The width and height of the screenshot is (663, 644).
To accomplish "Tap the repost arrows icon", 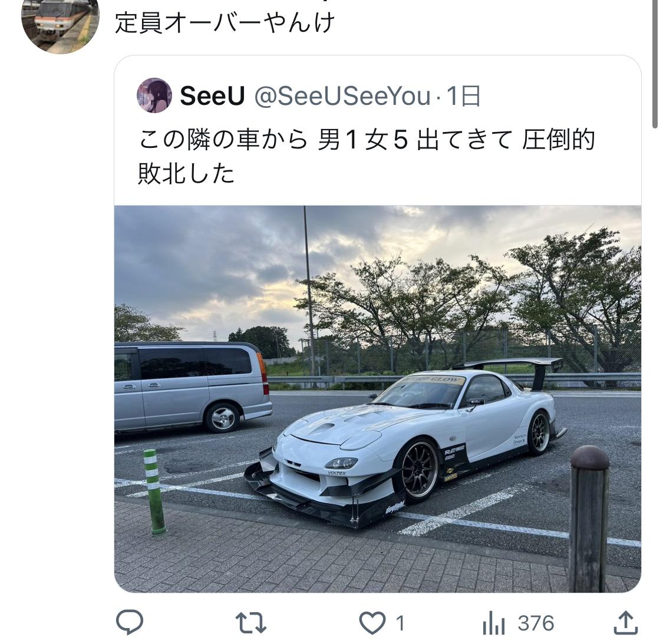I will [x=250, y=623].
